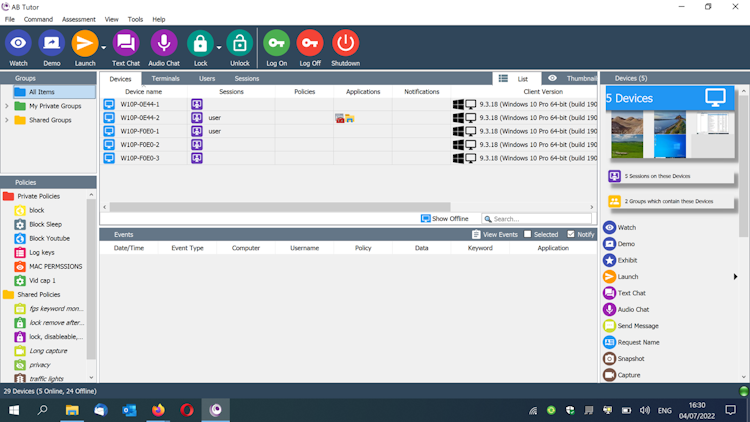Open the Tools menu
750x422 pixels.
135,20
